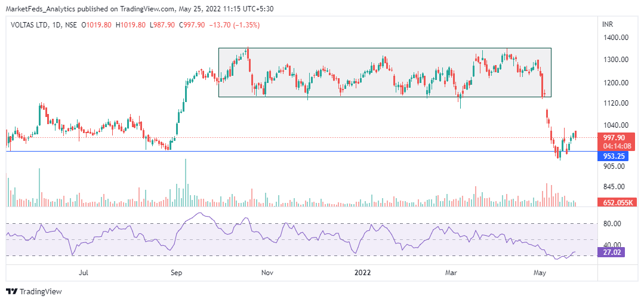The width and height of the screenshot is (644, 302).
Task: Click the 1040.00 price axis label
Action: pos(615,125)
